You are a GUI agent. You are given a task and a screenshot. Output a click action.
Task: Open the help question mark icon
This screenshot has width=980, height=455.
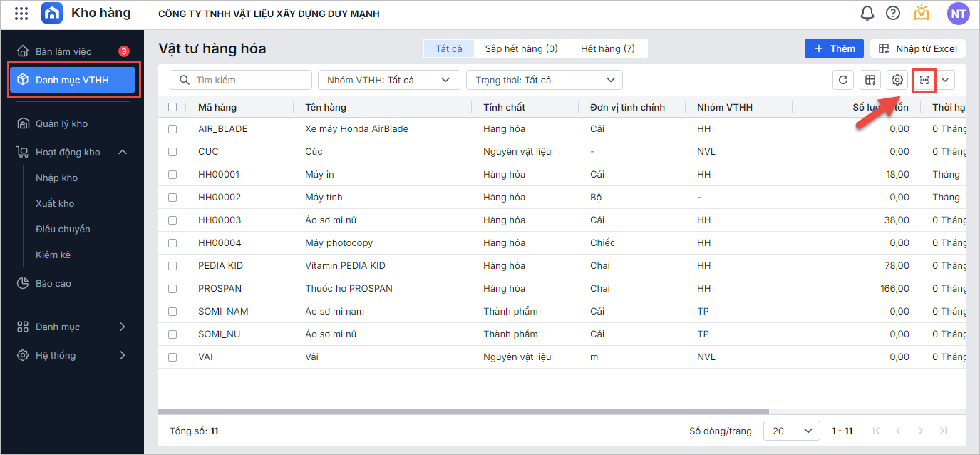(892, 13)
